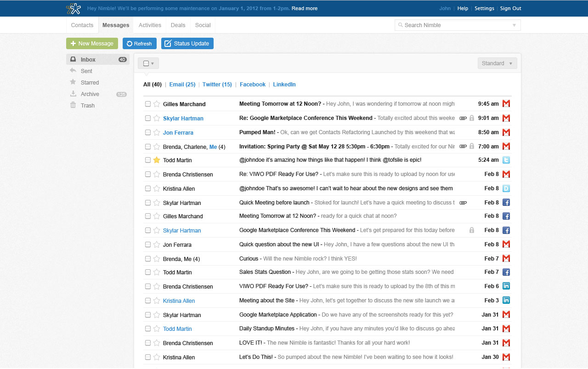
Task: Click the Gmail icon on Gilles Marchand's 9:45 am message
Action: pyautogui.click(x=506, y=104)
